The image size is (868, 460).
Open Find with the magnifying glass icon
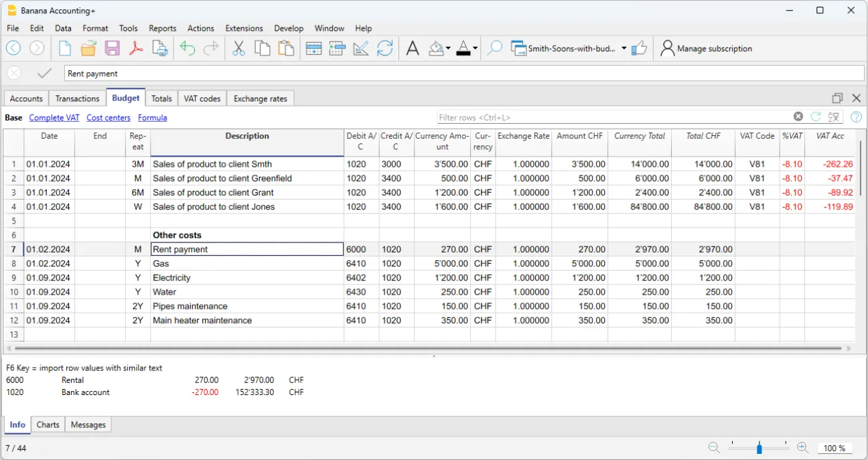[x=494, y=48]
